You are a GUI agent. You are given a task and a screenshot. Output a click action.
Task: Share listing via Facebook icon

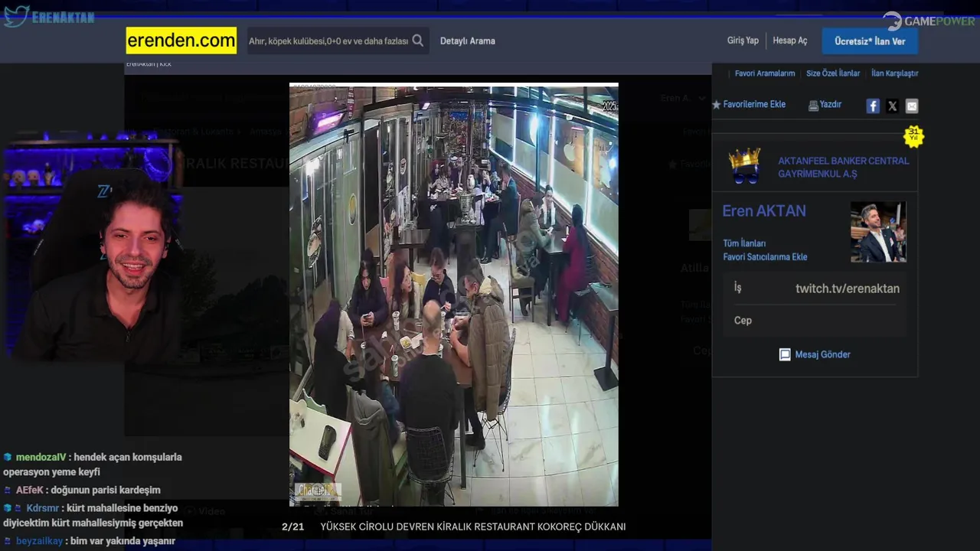point(873,106)
